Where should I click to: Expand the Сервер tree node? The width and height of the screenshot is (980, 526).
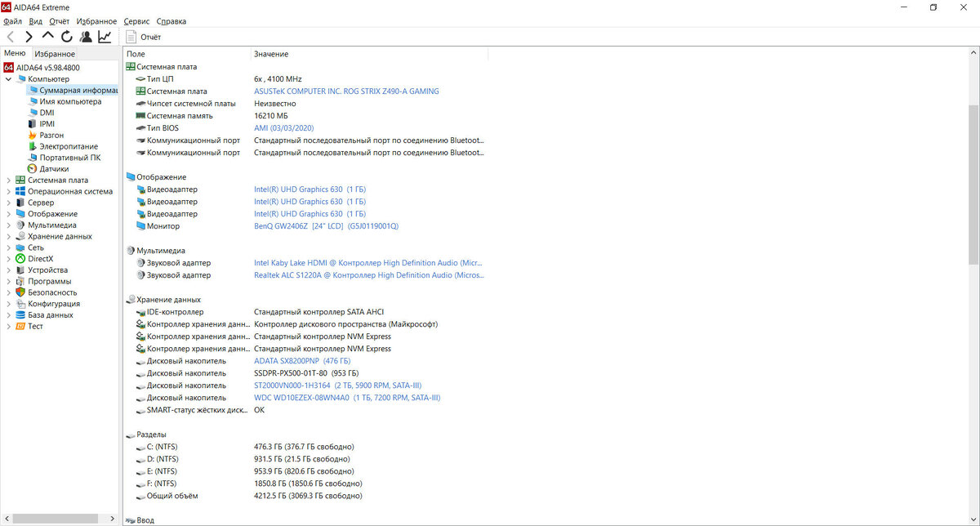[8, 203]
